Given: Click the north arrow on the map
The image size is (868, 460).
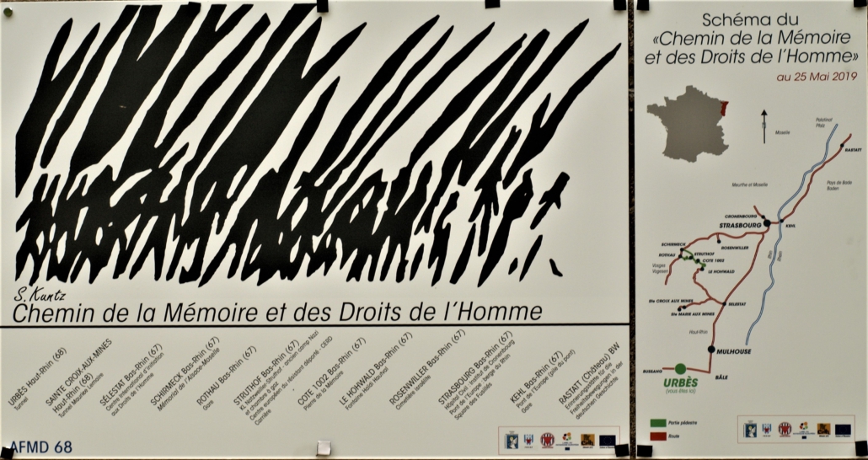Looking at the screenshot, I should click(764, 126).
